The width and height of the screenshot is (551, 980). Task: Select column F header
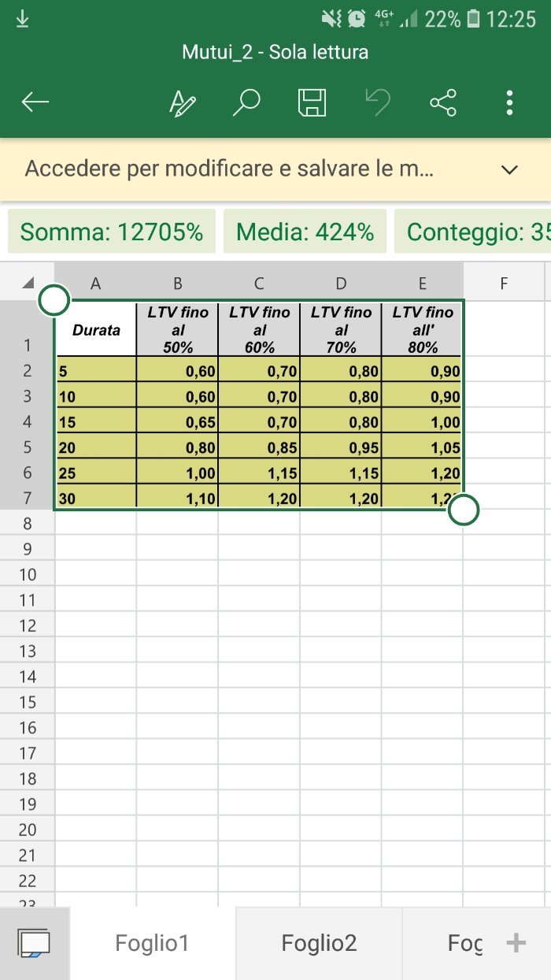[x=504, y=284]
